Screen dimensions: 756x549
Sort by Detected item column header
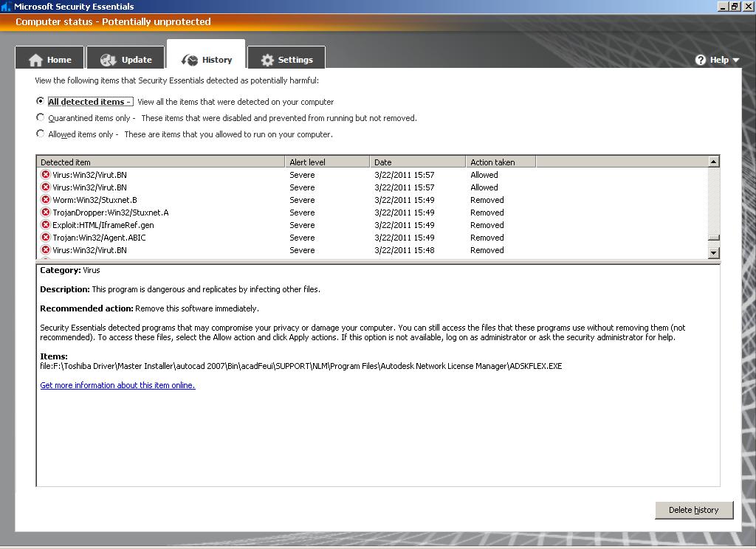click(x=160, y=162)
